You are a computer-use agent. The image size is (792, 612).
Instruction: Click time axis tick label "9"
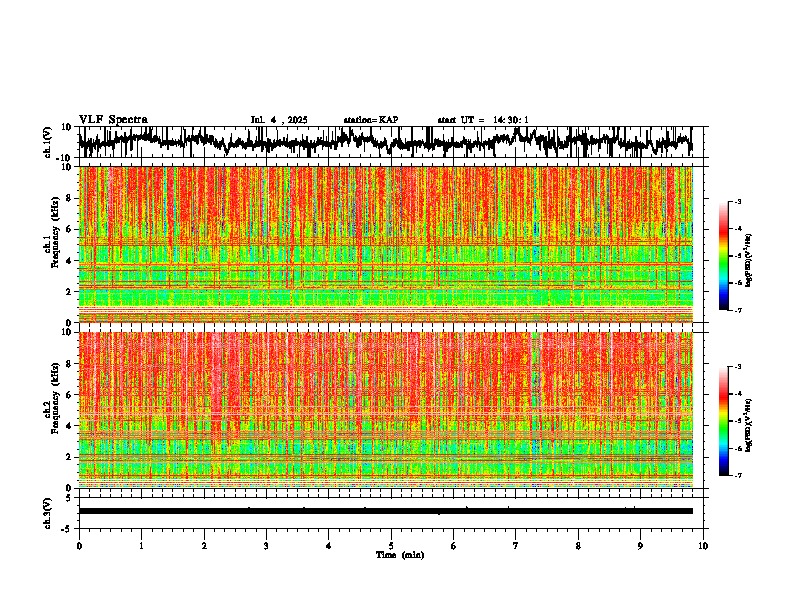point(640,546)
